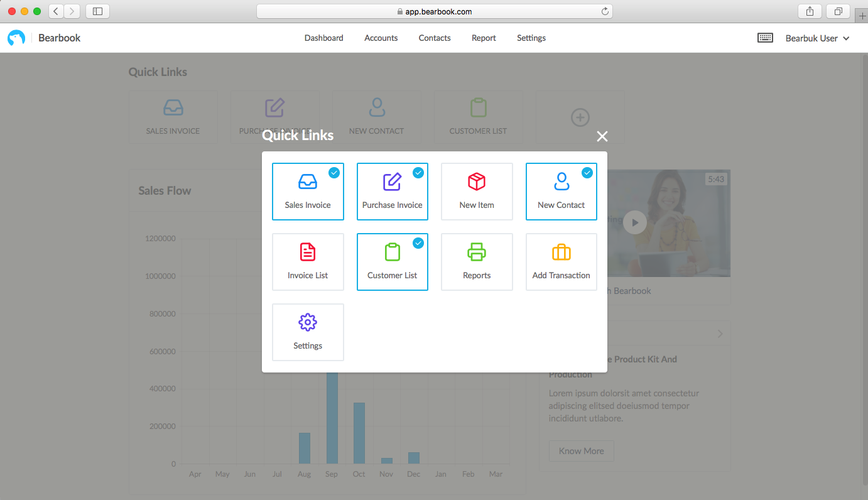
Task: Click the August bar in Sales Flow chart
Action: click(305, 448)
